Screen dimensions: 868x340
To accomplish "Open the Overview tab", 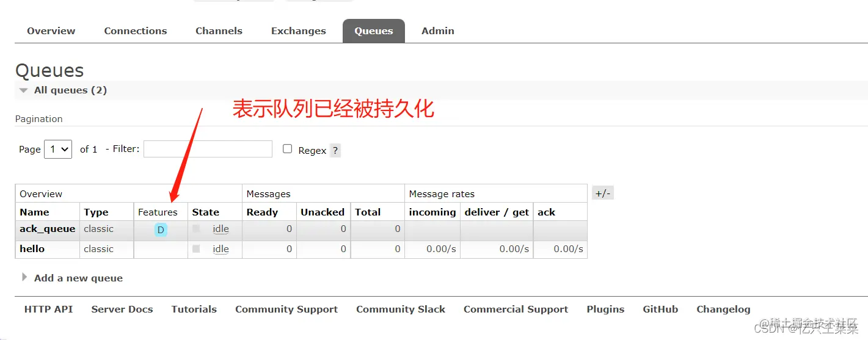I will tap(51, 31).
